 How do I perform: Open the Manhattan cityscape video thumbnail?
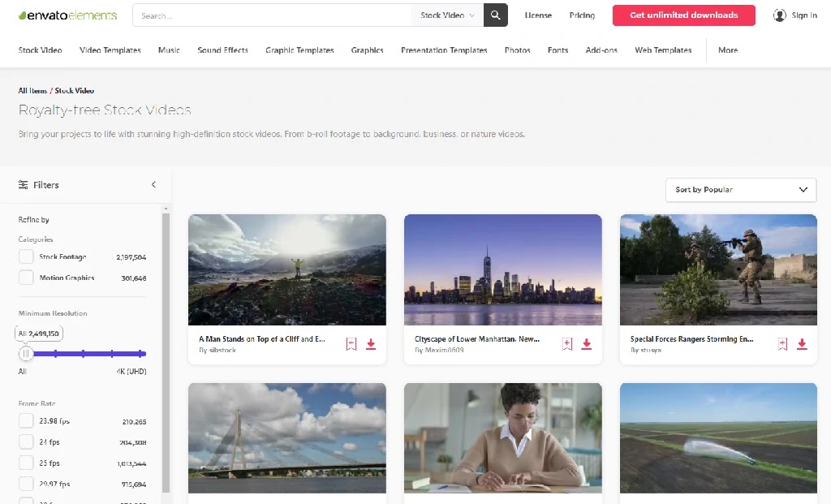tap(502, 269)
